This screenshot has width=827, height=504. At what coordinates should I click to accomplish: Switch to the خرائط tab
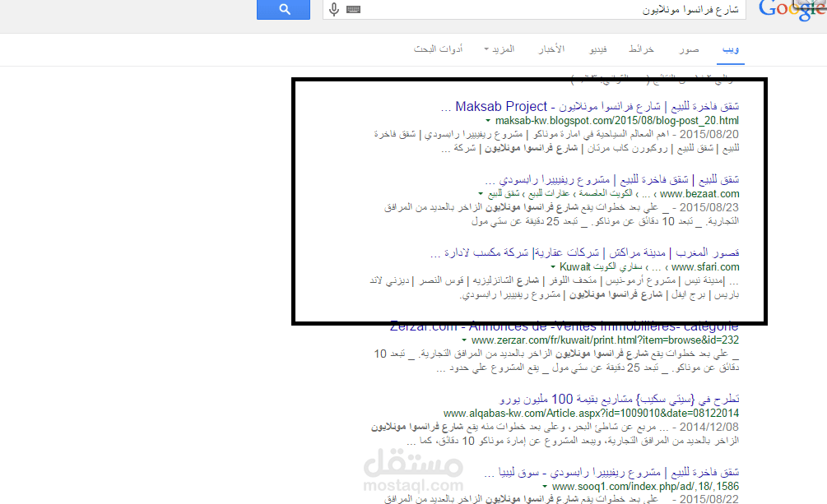pos(641,49)
